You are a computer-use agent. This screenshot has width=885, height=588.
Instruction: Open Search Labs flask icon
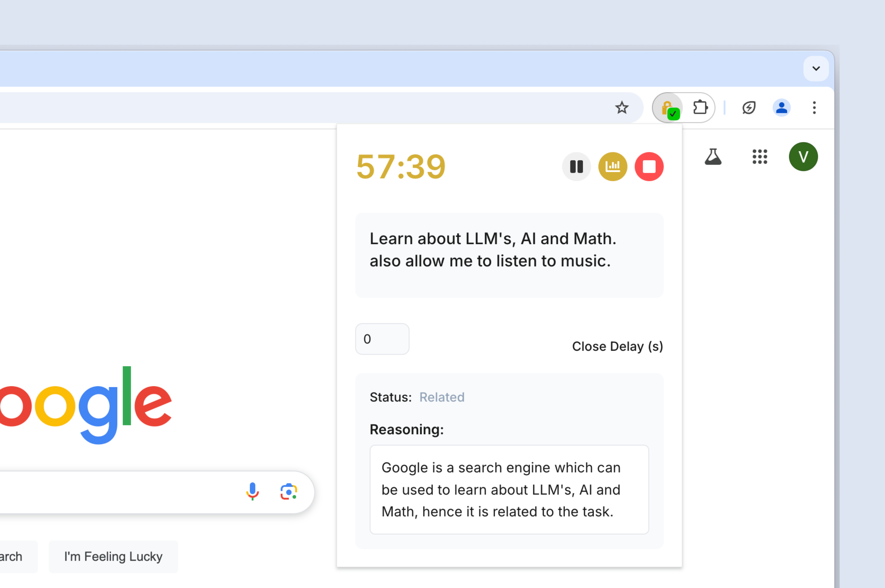coord(713,157)
